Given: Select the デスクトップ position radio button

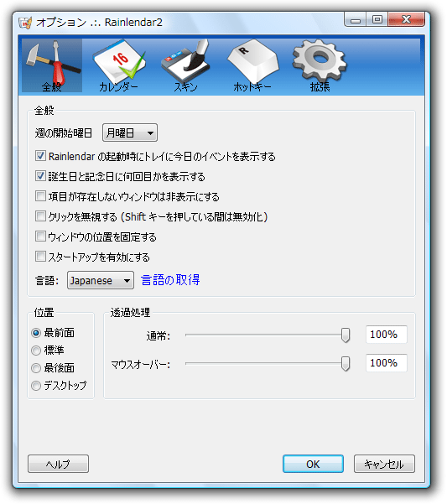Looking at the screenshot, I should 36,386.
